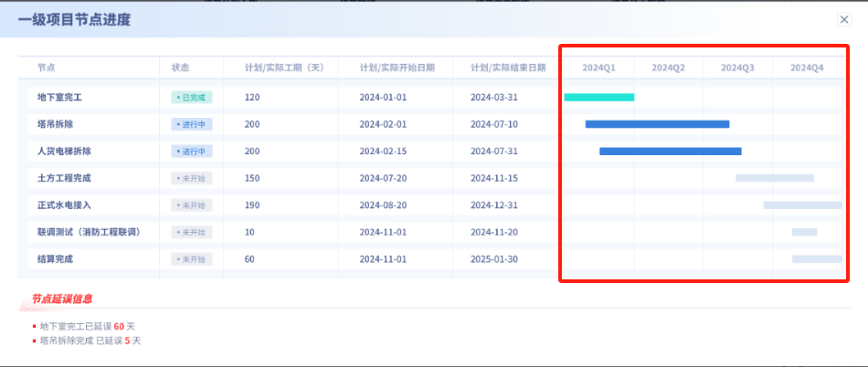Select the 联调测试（消防工程联调） node row

point(435,232)
